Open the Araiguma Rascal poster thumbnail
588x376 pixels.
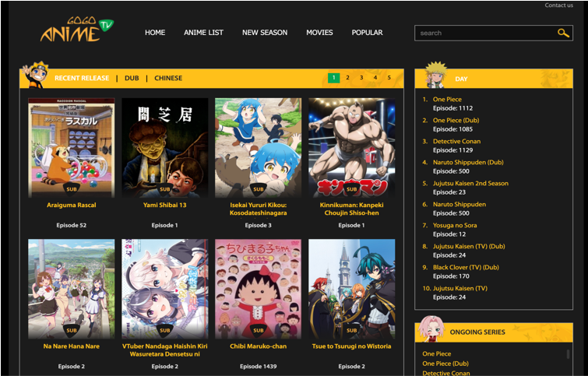pyautogui.click(x=71, y=148)
